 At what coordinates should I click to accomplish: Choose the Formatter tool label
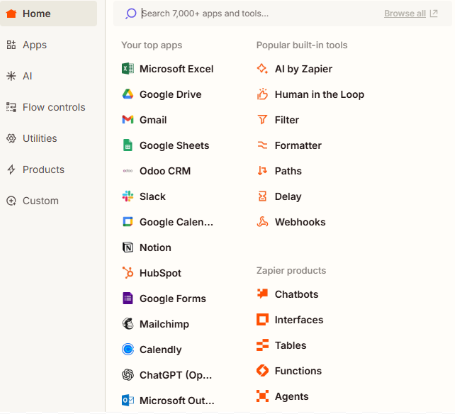point(298,146)
